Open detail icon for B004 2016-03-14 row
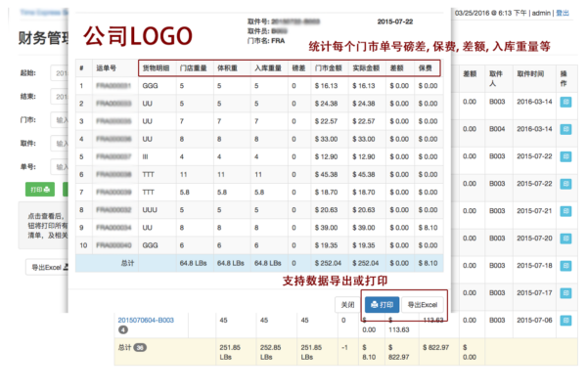The height and width of the screenshot is (392, 587). pyautogui.click(x=565, y=129)
